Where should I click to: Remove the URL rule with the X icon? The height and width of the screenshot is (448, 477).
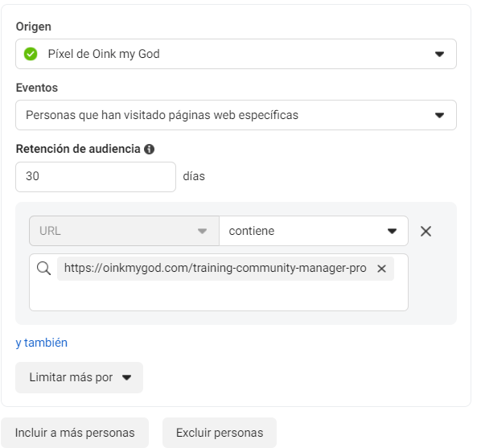426,231
